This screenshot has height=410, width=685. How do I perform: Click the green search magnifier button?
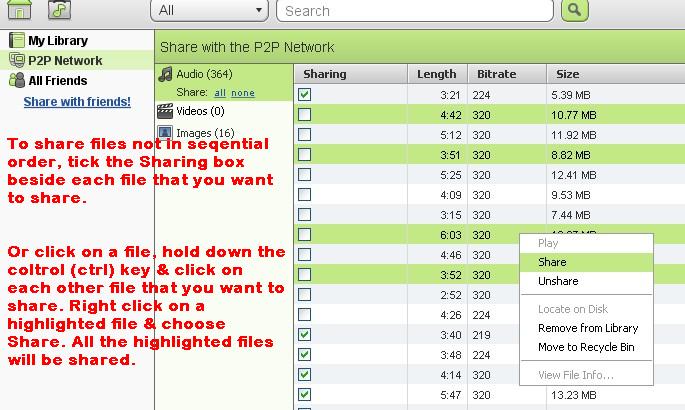click(x=574, y=10)
